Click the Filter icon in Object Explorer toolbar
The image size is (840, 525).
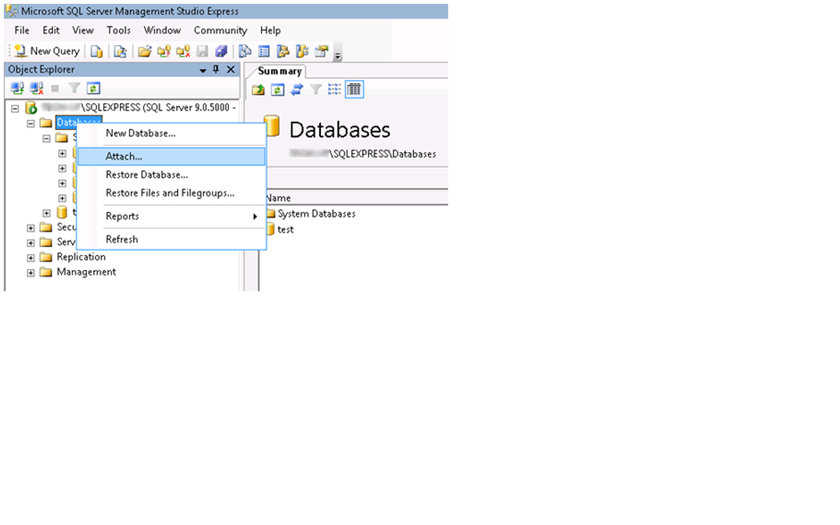pos(74,88)
